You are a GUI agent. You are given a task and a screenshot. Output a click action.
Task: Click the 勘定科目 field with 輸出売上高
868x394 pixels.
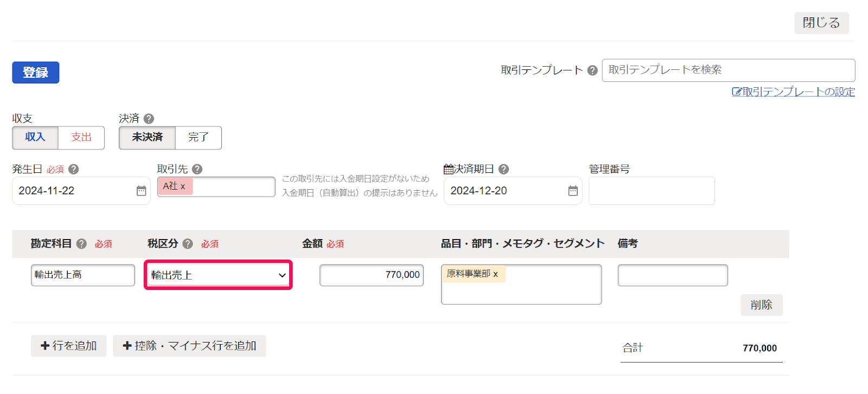pyautogui.click(x=83, y=275)
